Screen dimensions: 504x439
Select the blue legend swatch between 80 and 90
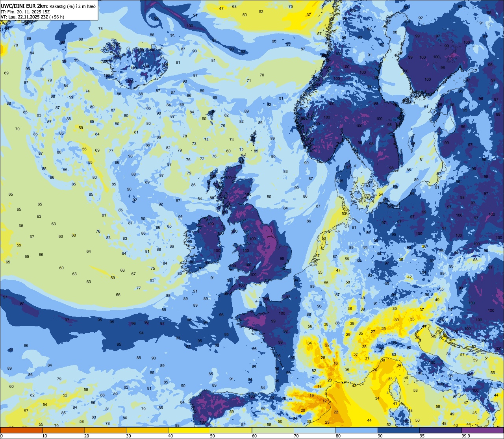(357, 430)
